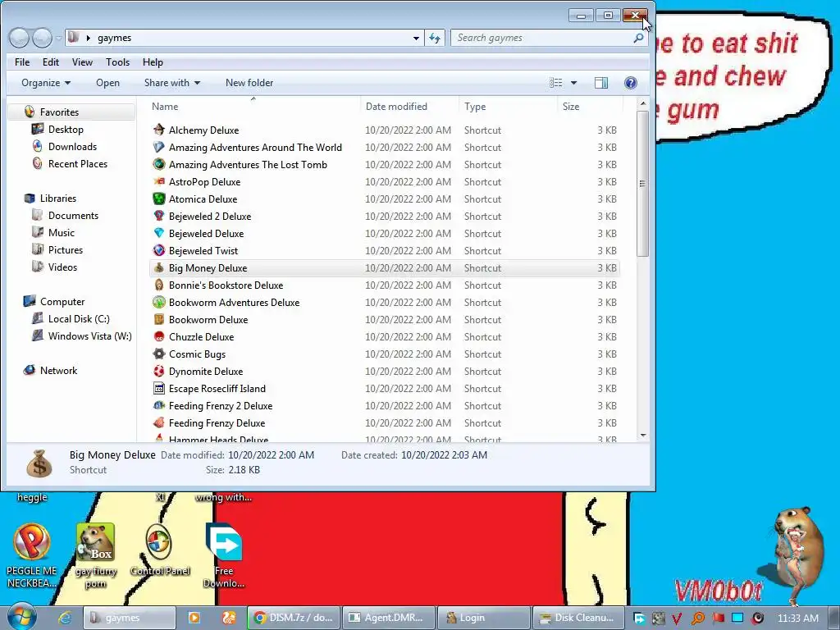Viewport: 840px width, 630px height.
Task: Sort by the Size column header
Action: [x=590, y=106]
